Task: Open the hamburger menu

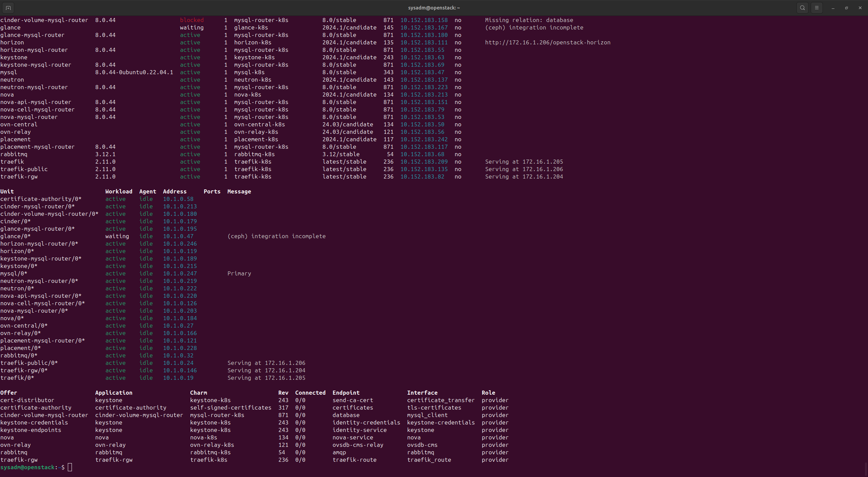Action: tap(817, 7)
